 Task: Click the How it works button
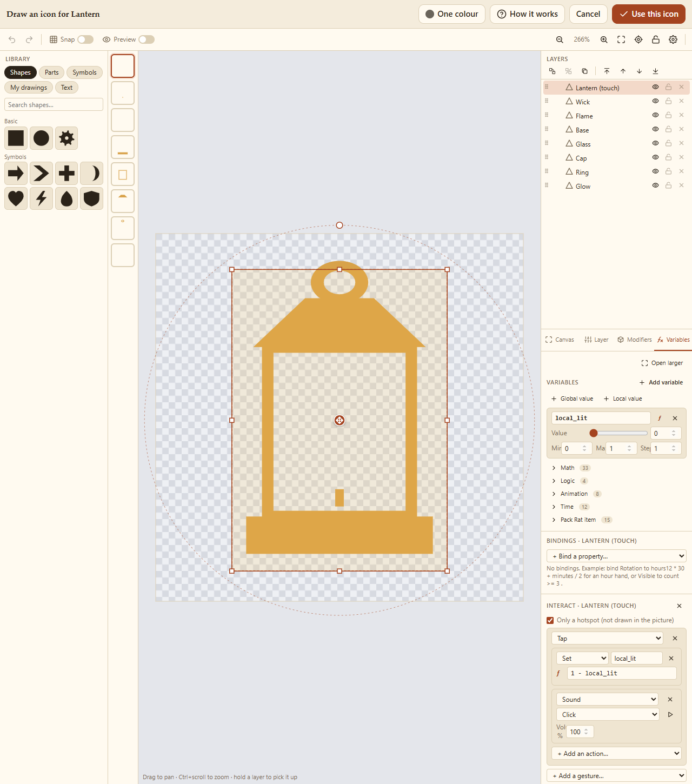528,14
